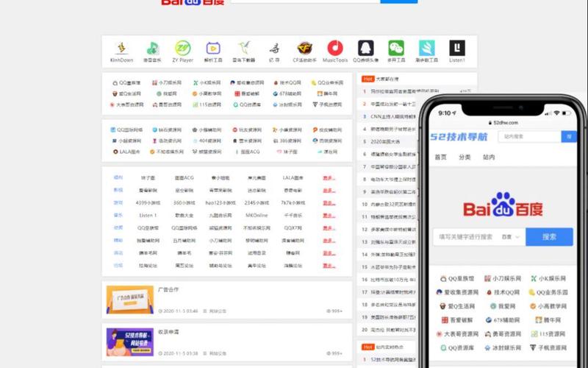Open the 首页 tab in phone nav
Screen dimensions: 588x368
[x=440, y=157]
